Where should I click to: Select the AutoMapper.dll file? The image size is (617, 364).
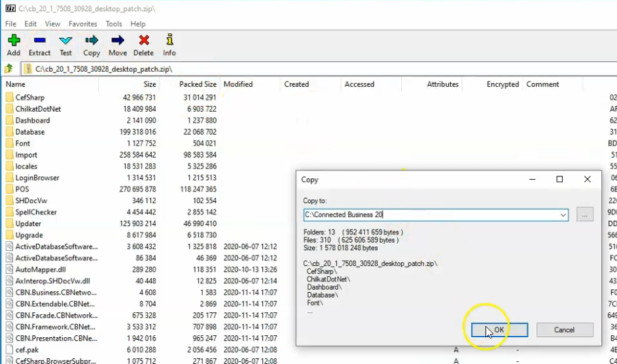coord(41,269)
